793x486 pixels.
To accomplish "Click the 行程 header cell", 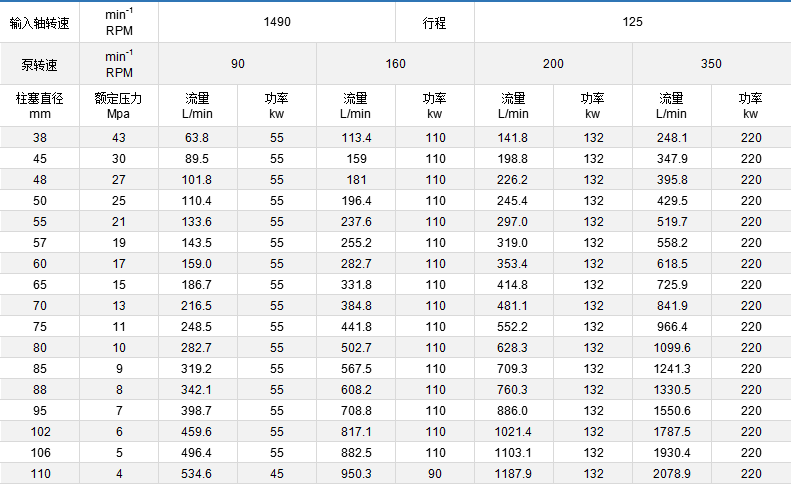I will [x=435, y=21].
